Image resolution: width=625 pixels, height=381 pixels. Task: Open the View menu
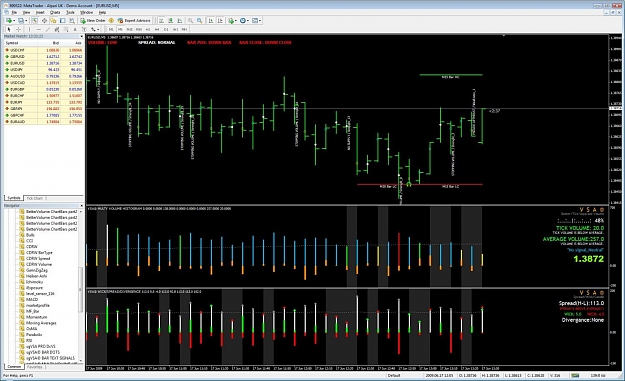coord(26,12)
